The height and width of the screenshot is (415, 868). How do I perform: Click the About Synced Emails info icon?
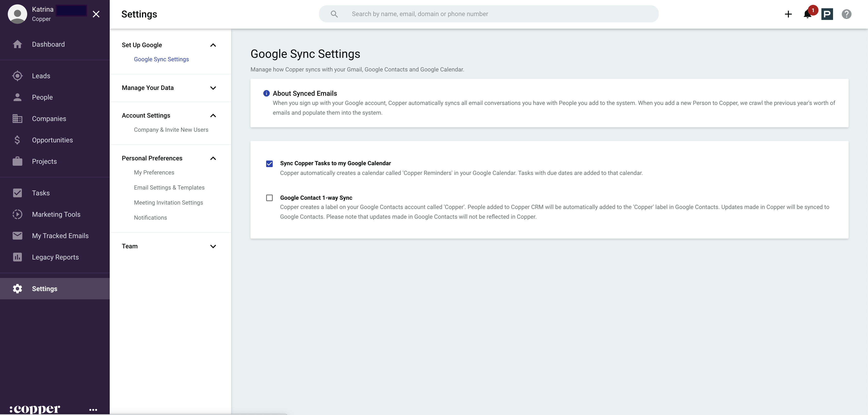pyautogui.click(x=266, y=93)
